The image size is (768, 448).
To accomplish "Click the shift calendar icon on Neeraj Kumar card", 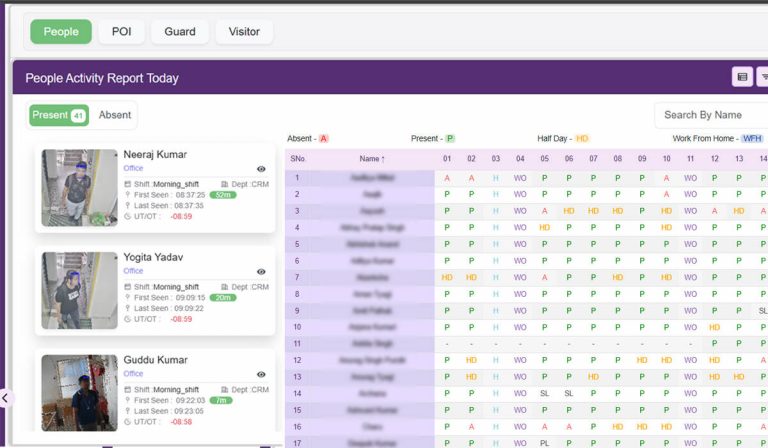I will click(128, 184).
